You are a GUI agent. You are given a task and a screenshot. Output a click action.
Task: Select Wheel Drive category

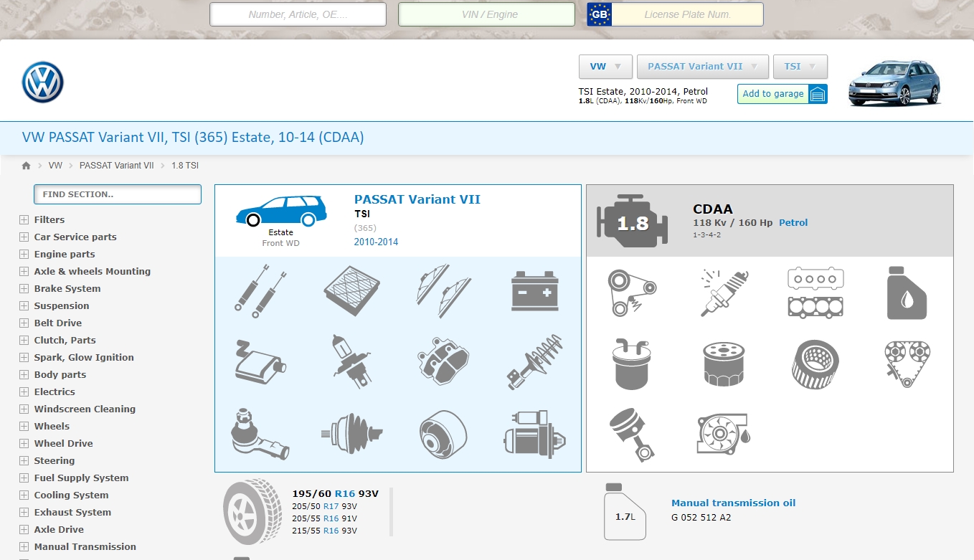(63, 444)
